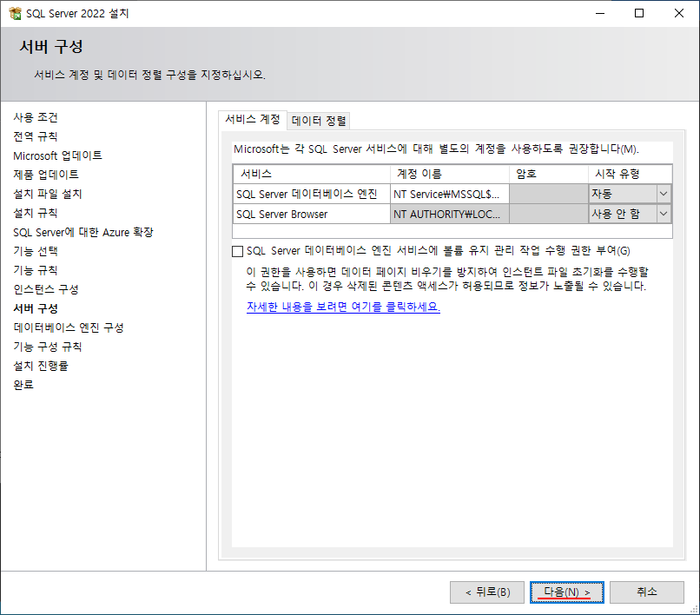Click the 시작 유형 column header
The height and width of the screenshot is (615, 700).
(x=630, y=174)
